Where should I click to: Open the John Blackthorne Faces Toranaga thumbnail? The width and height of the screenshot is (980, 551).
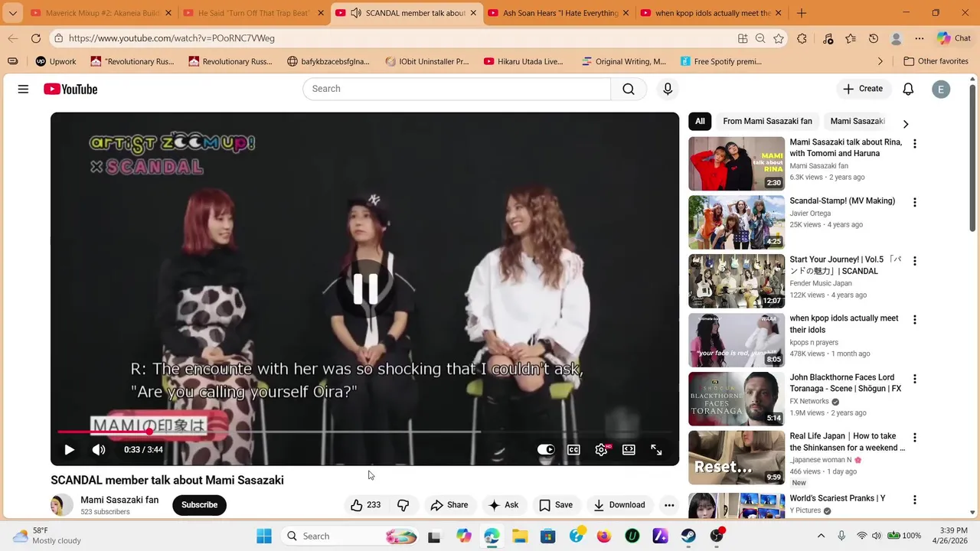point(737,399)
